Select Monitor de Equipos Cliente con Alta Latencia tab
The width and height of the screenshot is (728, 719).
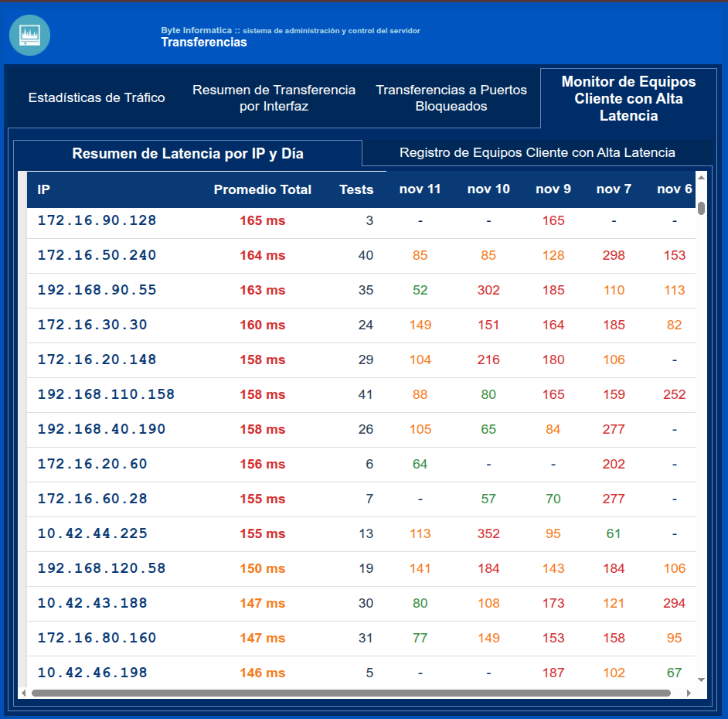click(x=628, y=98)
